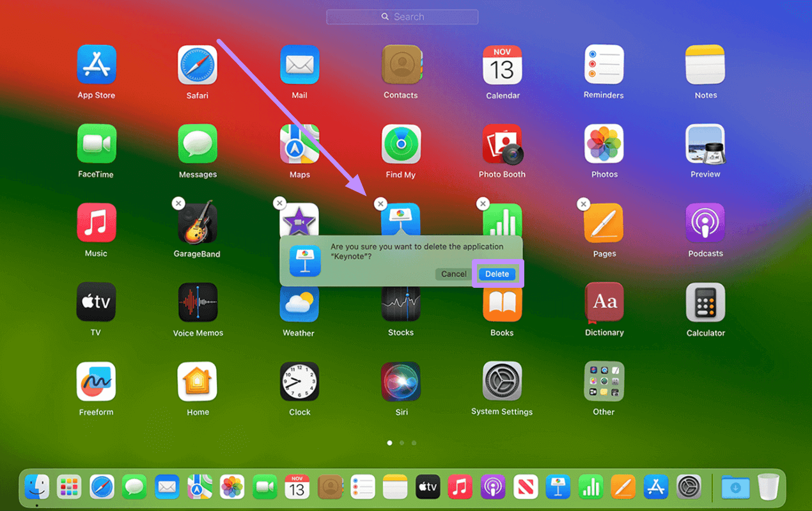Image resolution: width=812 pixels, height=511 pixels.
Task: Go to the second Launchpad page dot
Action: click(402, 443)
